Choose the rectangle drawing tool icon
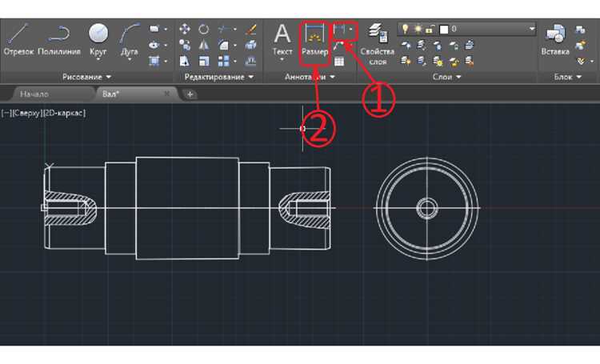 tap(154, 29)
